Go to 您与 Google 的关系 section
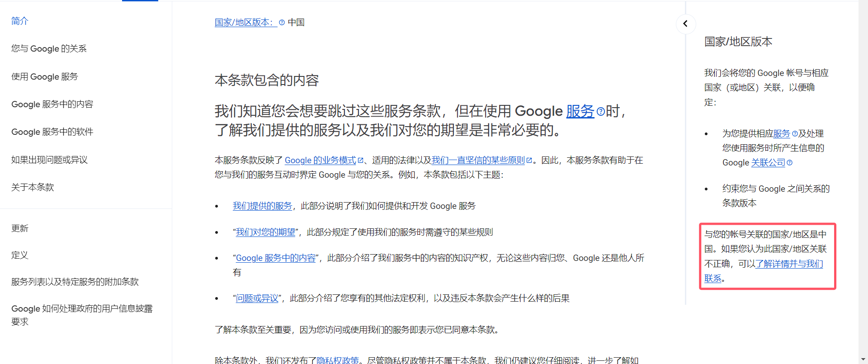Image resolution: width=868 pixels, height=364 pixels. (x=49, y=48)
